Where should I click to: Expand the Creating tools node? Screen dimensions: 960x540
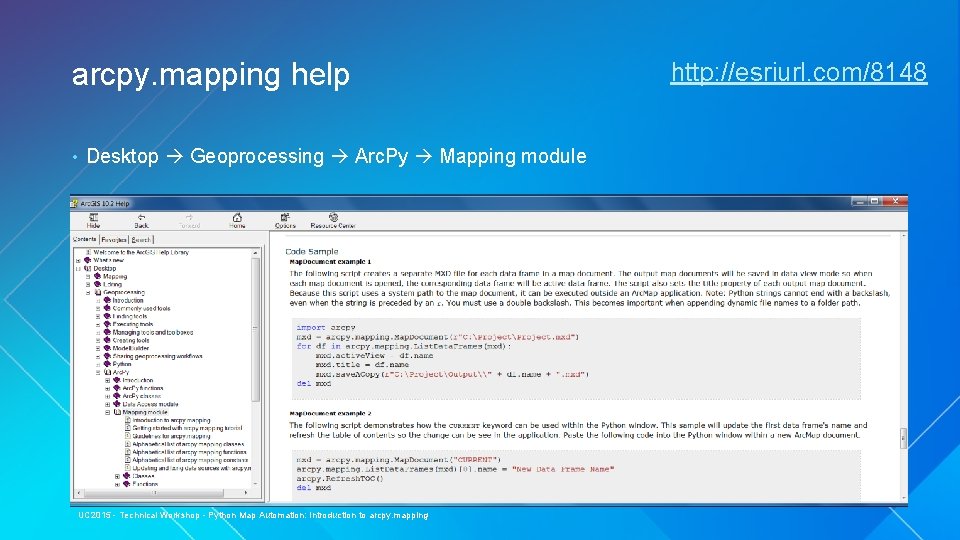(98, 340)
